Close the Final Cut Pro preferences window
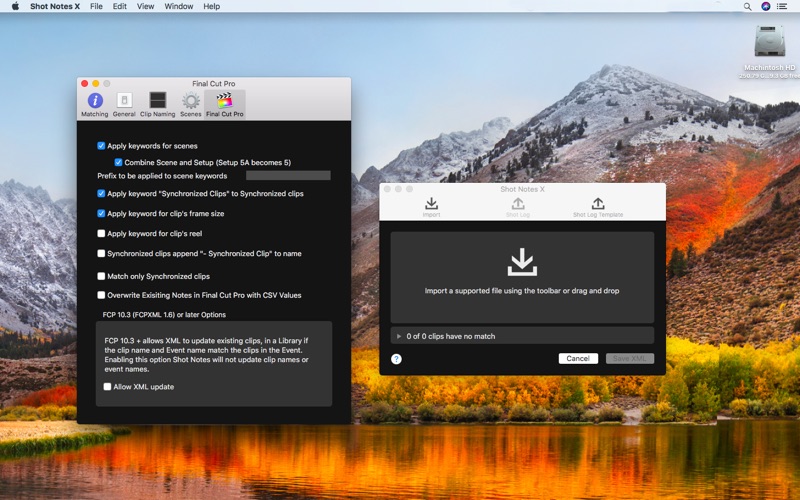The width and height of the screenshot is (800, 500). tap(85, 84)
